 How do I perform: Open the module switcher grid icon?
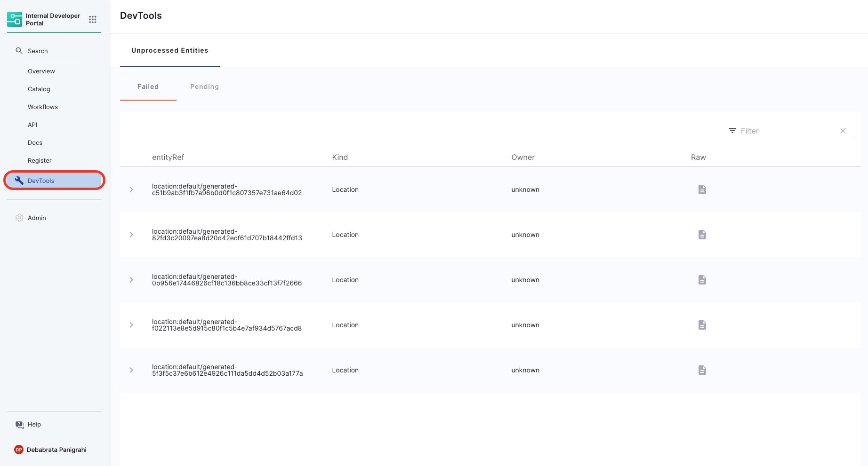(93, 19)
